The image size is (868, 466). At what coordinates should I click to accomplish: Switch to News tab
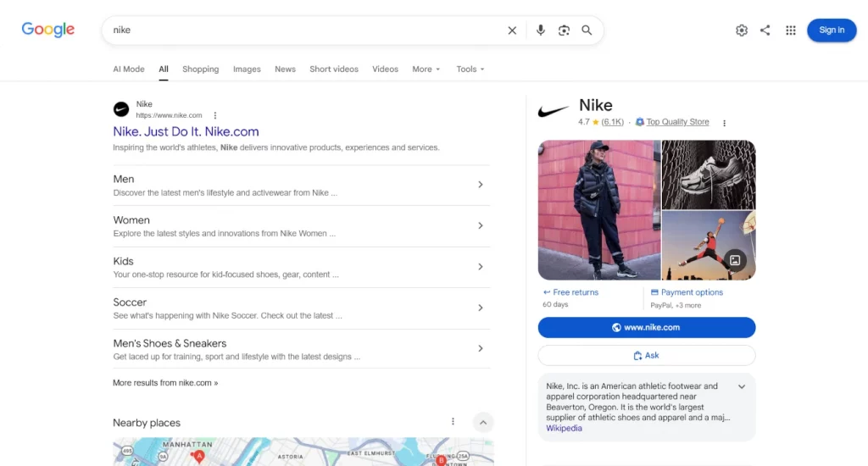(x=285, y=69)
